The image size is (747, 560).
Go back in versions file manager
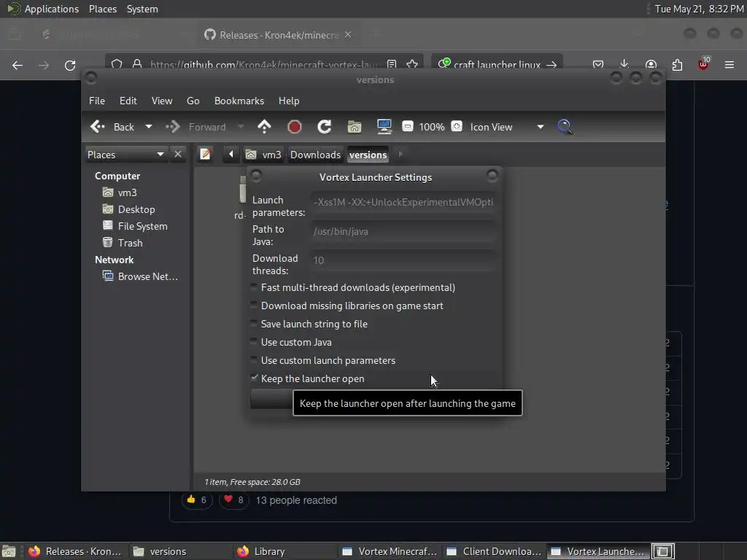[112, 127]
